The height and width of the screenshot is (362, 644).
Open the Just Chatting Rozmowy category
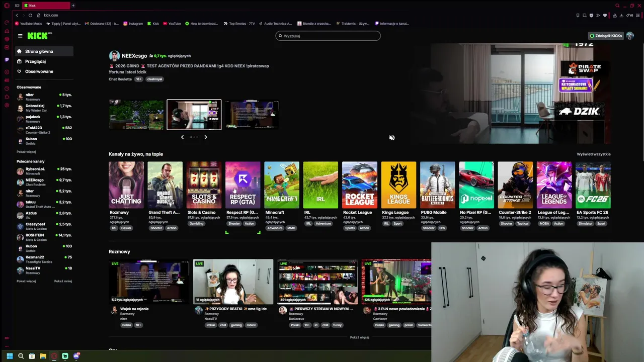pos(126,185)
